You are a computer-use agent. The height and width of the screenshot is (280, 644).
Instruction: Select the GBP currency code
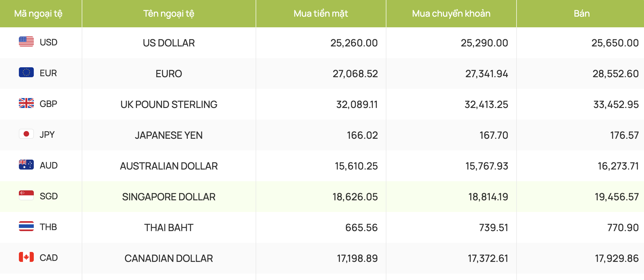[x=48, y=104]
